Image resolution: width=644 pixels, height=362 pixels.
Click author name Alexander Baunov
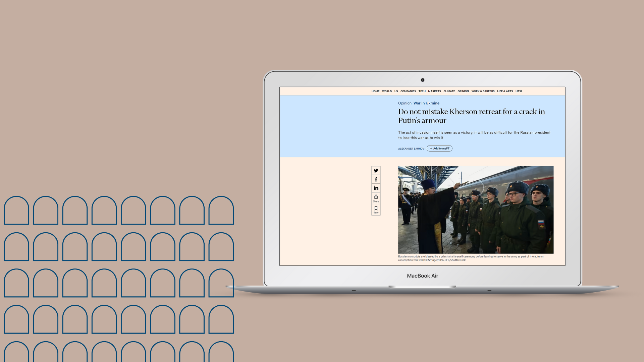pos(411,149)
